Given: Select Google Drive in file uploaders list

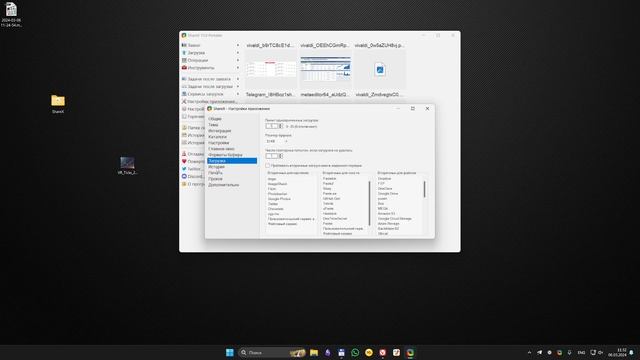Looking at the screenshot, I should pyautogui.click(x=388, y=194).
